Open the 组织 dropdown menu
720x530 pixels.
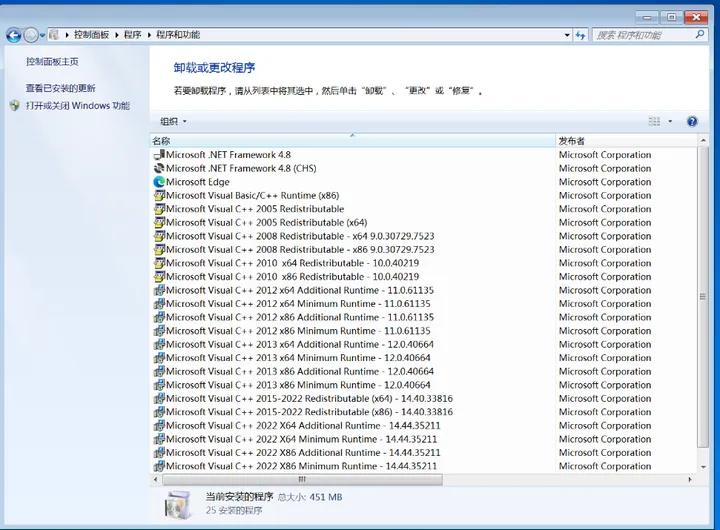point(173,121)
